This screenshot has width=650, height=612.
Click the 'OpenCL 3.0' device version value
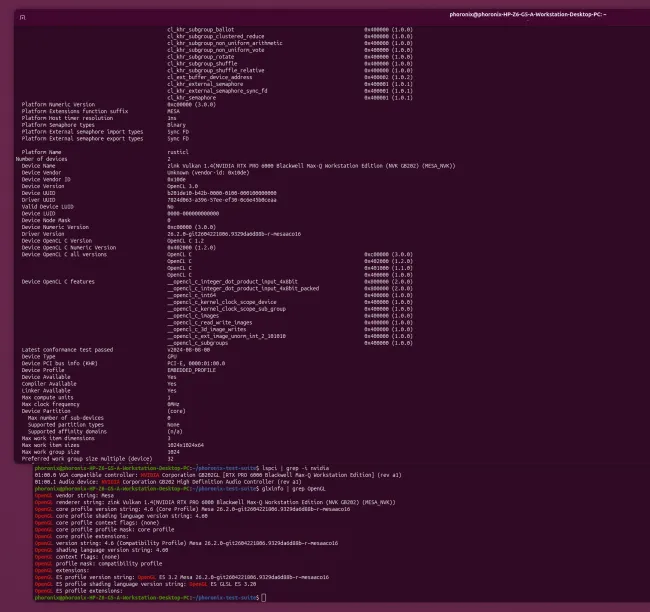click(182, 186)
